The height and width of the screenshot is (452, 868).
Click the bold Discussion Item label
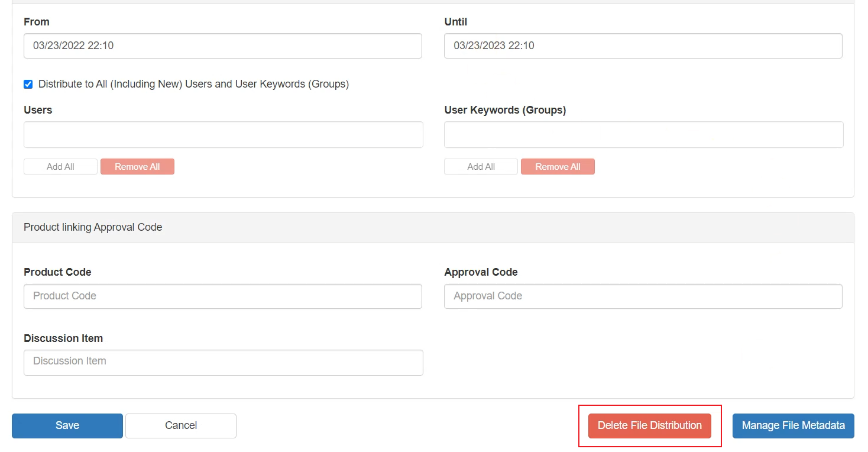[x=63, y=338]
